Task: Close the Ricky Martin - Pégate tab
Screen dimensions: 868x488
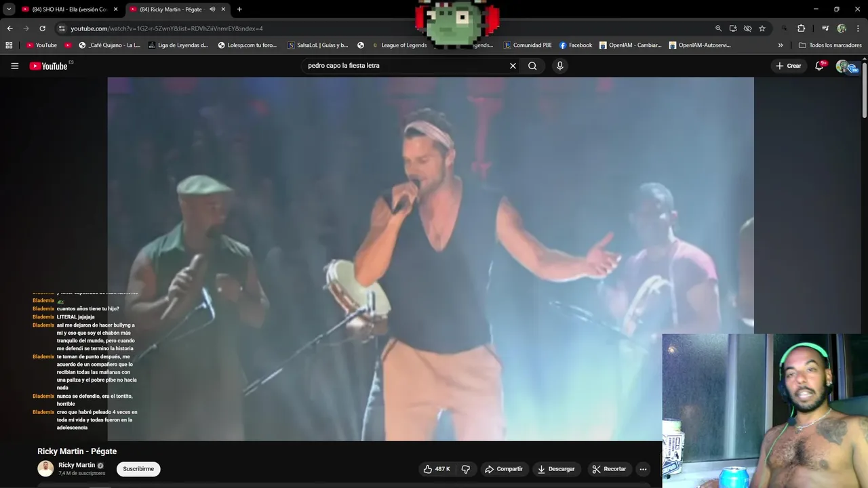Action: (x=223, y=9)
